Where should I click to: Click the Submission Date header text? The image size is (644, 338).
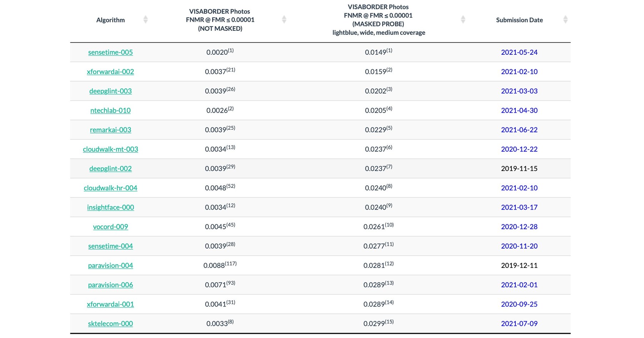coord(519,20)
